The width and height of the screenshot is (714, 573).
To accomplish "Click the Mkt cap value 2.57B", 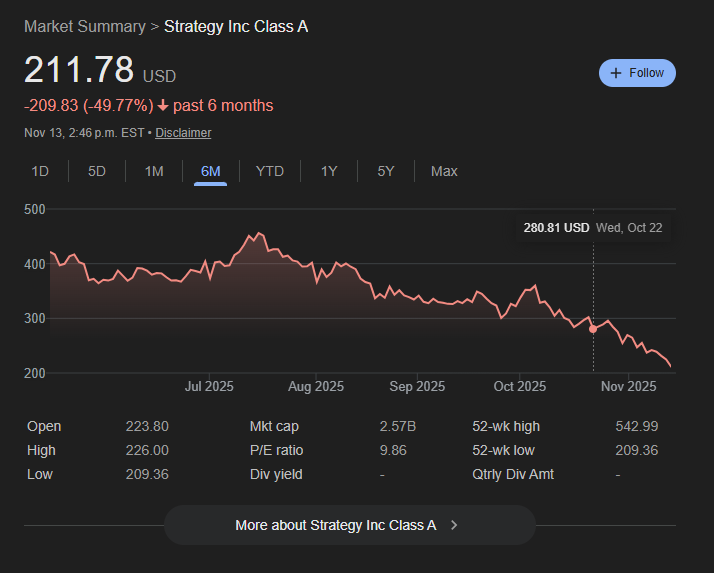I will coord(398,426).
